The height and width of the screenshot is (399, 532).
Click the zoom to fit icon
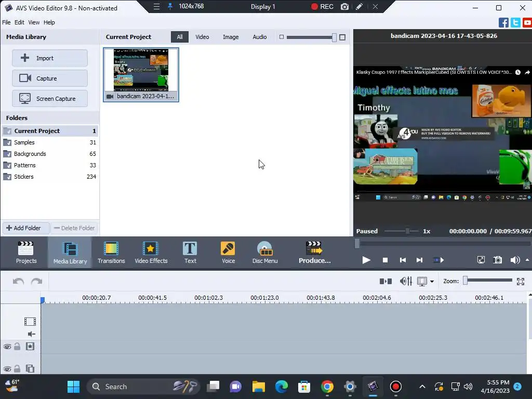pyautogui.click(x=521, y=281)
